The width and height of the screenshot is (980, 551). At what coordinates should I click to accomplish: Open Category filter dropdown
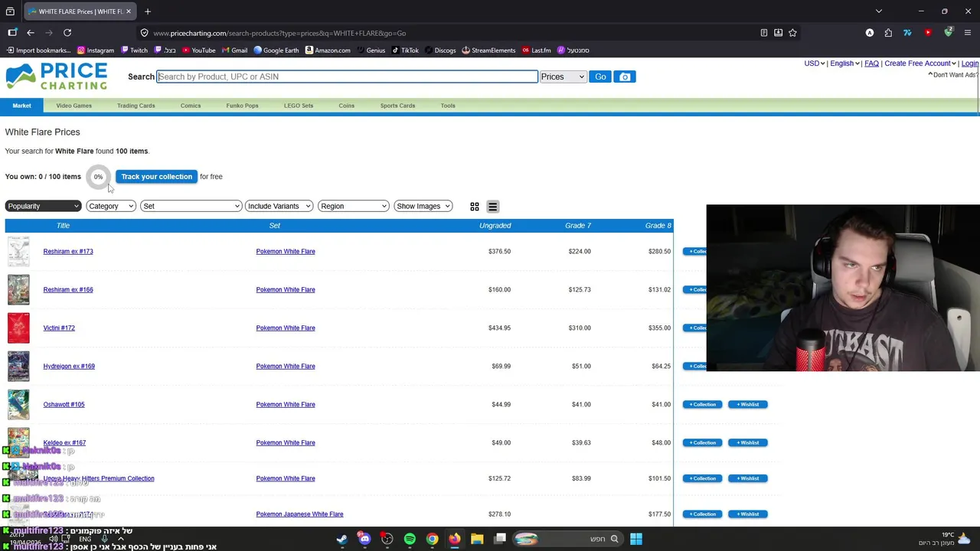(x=111, y=206)
